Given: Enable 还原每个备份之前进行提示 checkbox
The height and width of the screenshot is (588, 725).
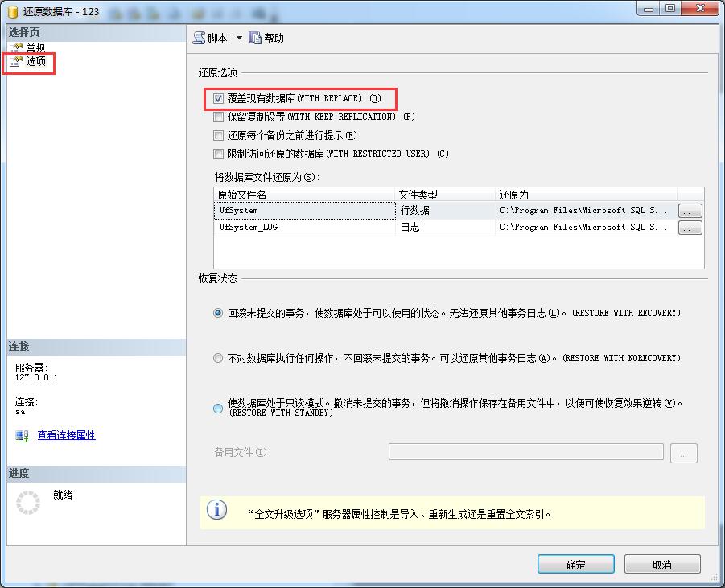Looking at the screenshot, I should [218, 135].
